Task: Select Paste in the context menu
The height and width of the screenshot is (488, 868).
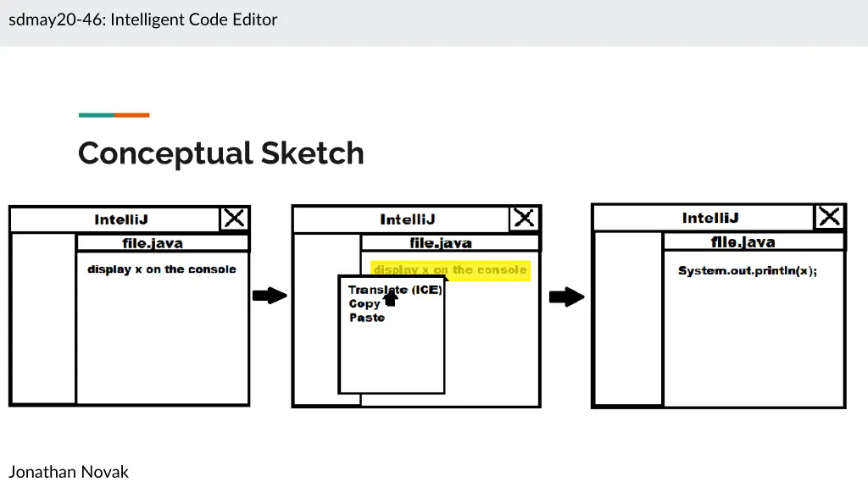Action: [367, 318]
